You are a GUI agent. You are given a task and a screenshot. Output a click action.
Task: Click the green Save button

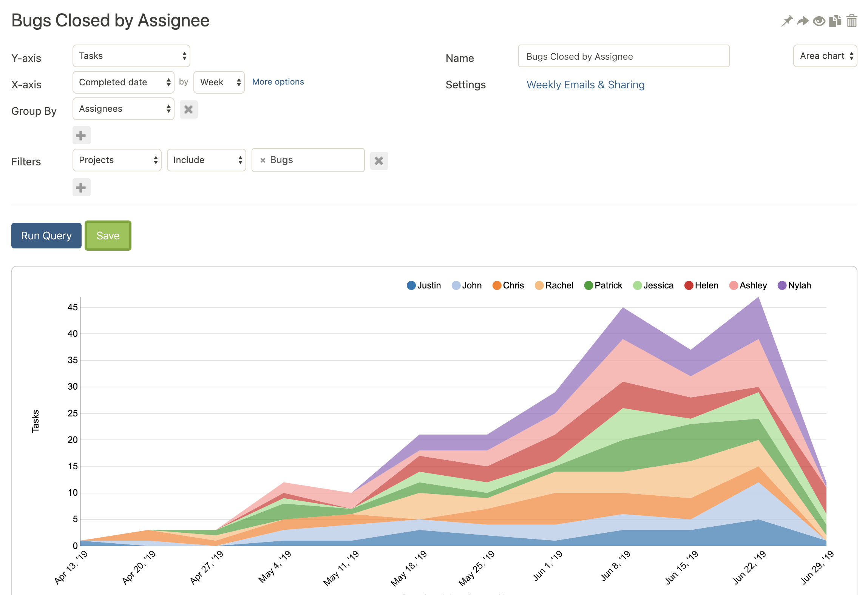[108, 236]
